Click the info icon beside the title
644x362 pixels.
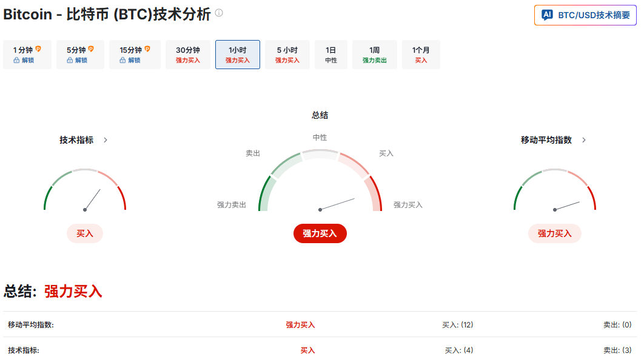219,13
